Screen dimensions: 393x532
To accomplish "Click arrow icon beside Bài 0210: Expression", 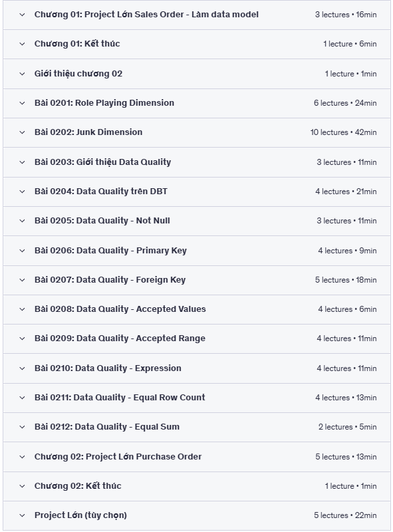I will click(22, 368).
